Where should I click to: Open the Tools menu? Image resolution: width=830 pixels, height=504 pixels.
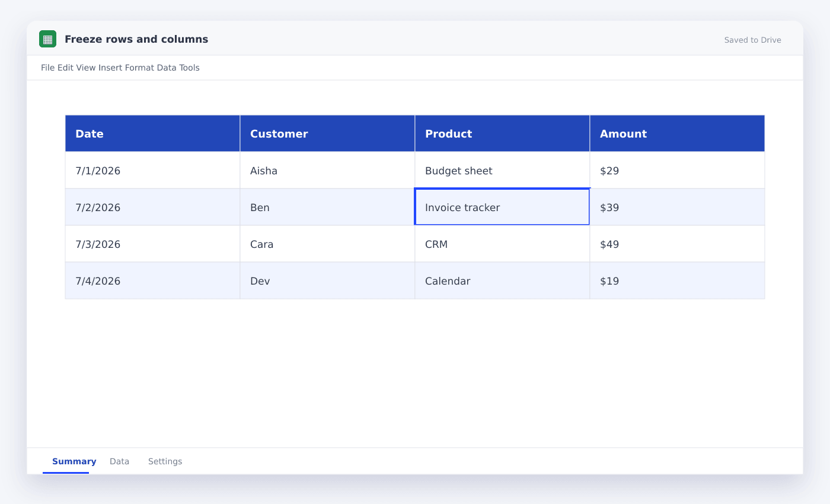(x=190, y=68)
